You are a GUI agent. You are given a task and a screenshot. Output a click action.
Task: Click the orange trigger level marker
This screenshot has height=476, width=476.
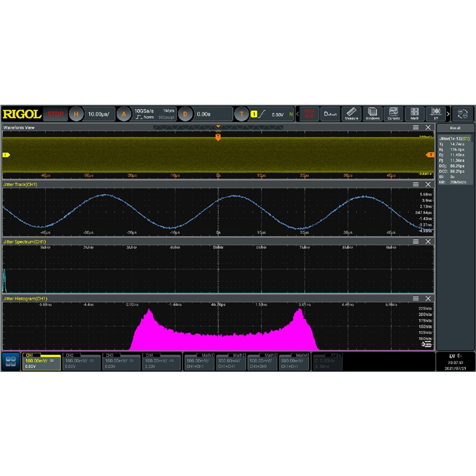click(430, 155)
